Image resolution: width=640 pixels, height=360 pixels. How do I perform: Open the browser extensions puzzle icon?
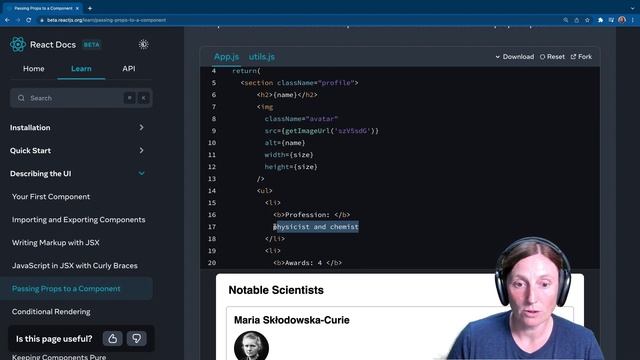point(600,20)
